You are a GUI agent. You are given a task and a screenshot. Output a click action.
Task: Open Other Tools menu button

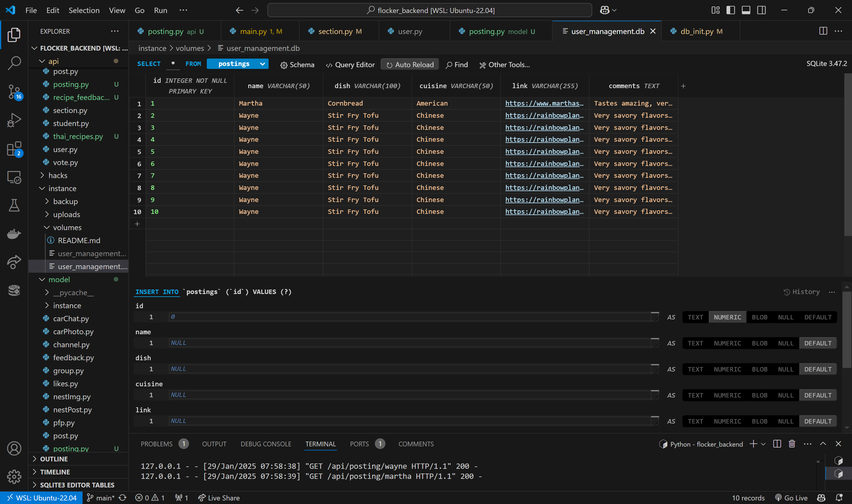pyautogui.click(x=504, y=64)
